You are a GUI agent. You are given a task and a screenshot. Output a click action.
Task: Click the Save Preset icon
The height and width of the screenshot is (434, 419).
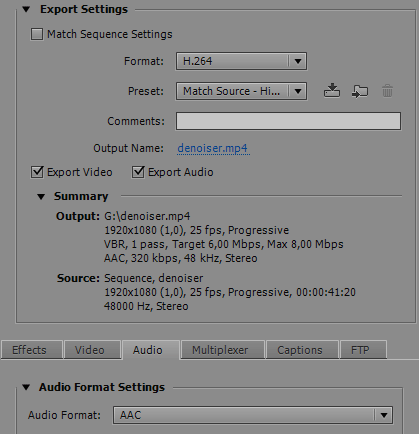tap(332, 91)
